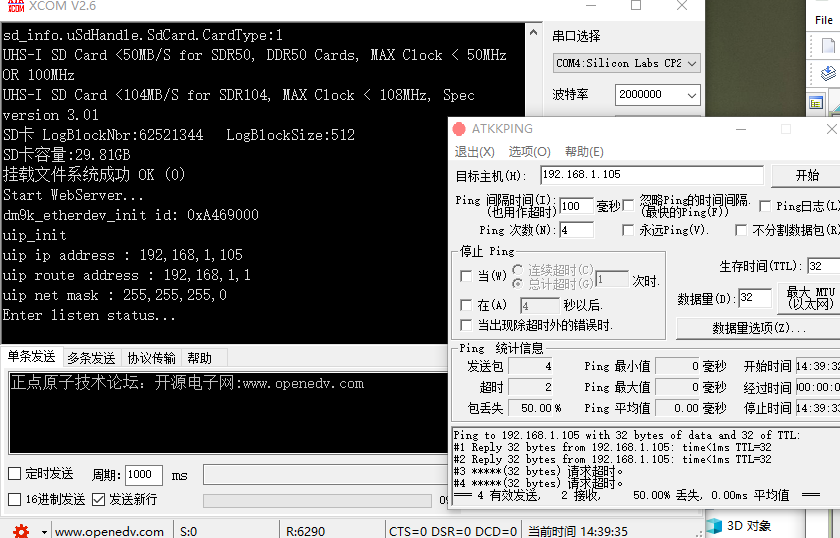The image size is (840, 538).
Task: Click Ping interval field showing 100
Action: tap(576, 206)
